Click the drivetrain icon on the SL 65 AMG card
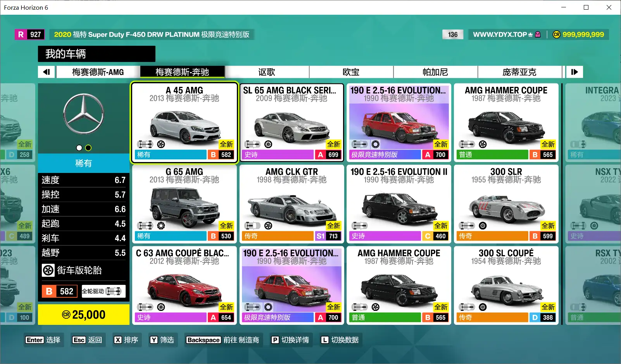Image resolution: width=621 pixels, height=364 pixels. coord(252,144)
